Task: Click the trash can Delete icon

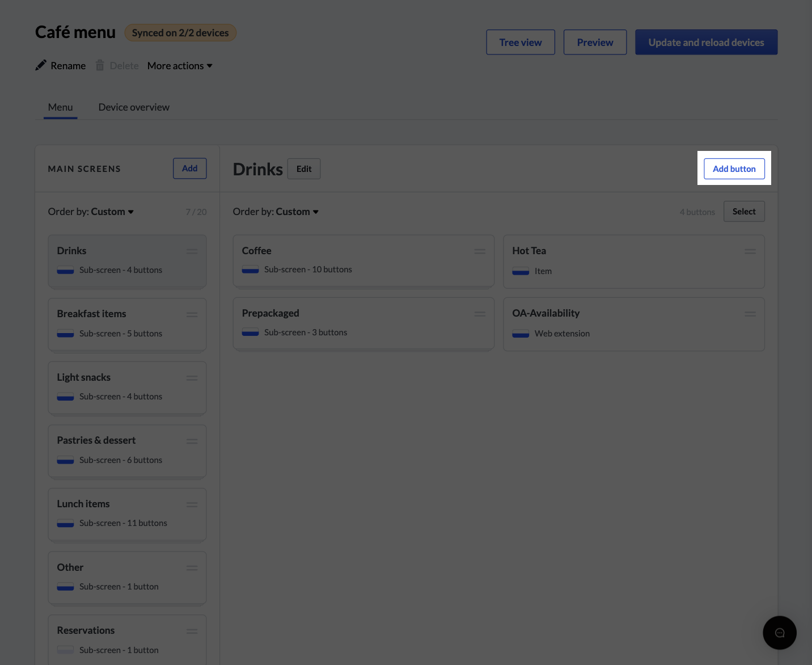Action: [x=100, y=65]
